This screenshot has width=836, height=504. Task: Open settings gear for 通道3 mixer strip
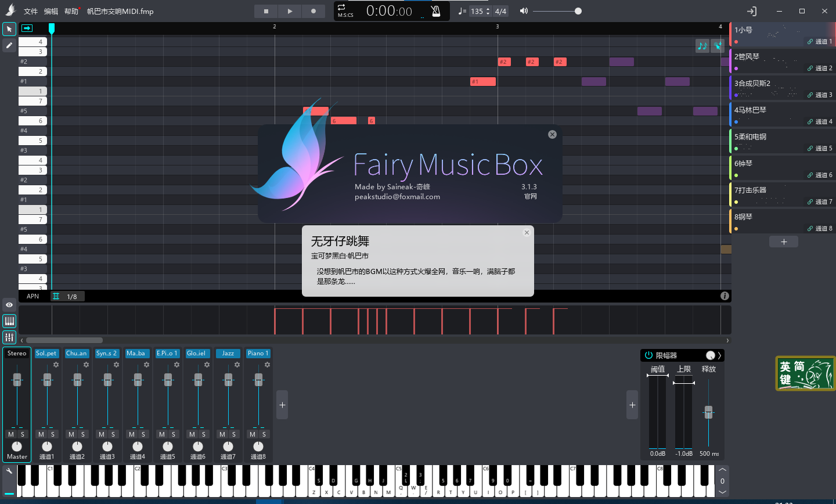coord(116,365)
